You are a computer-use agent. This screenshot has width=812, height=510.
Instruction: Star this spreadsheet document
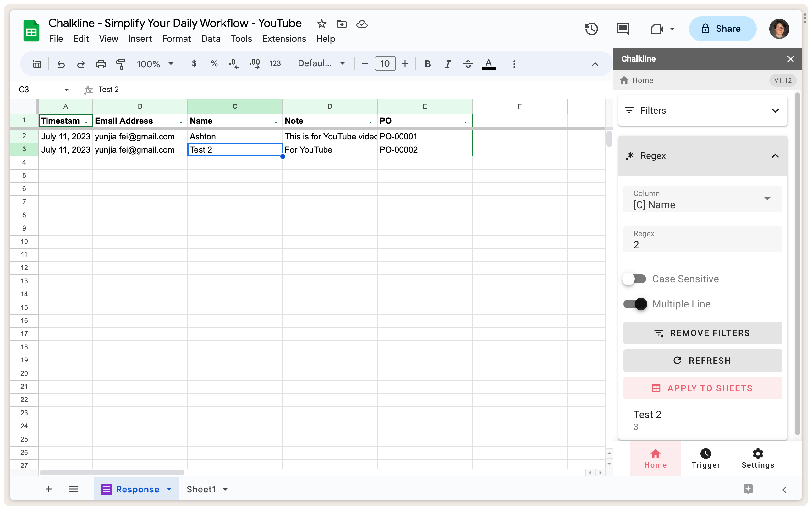click(321, 24)
